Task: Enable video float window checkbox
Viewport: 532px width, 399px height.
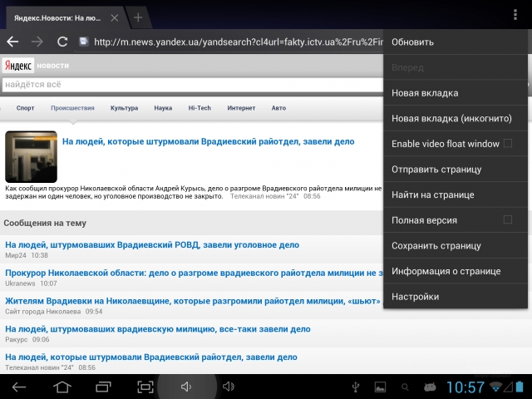Action: click(x=507, y=144)
